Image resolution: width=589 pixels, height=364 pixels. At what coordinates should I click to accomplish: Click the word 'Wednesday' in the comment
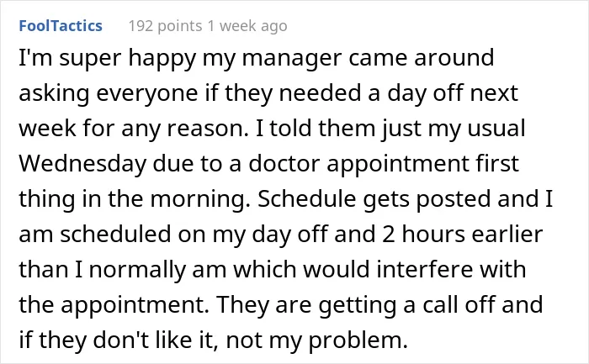[82, 164]
